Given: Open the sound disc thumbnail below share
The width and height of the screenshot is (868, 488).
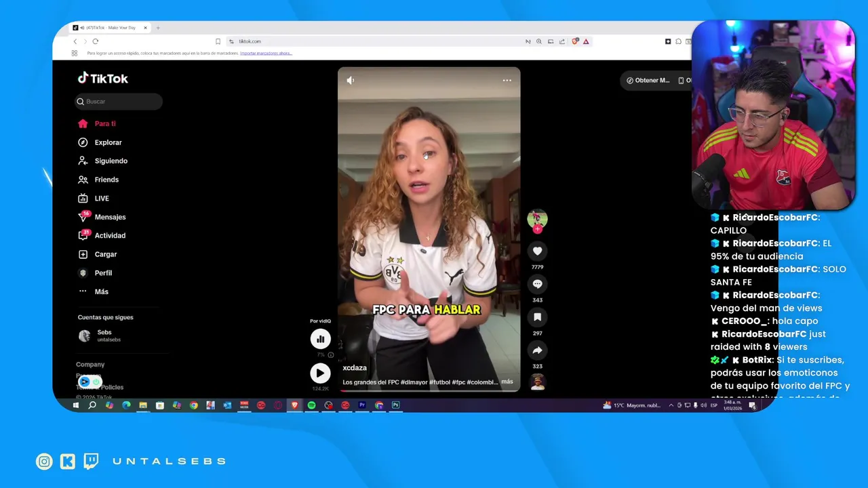Looking at the screenshot, I should coord(537,382).
